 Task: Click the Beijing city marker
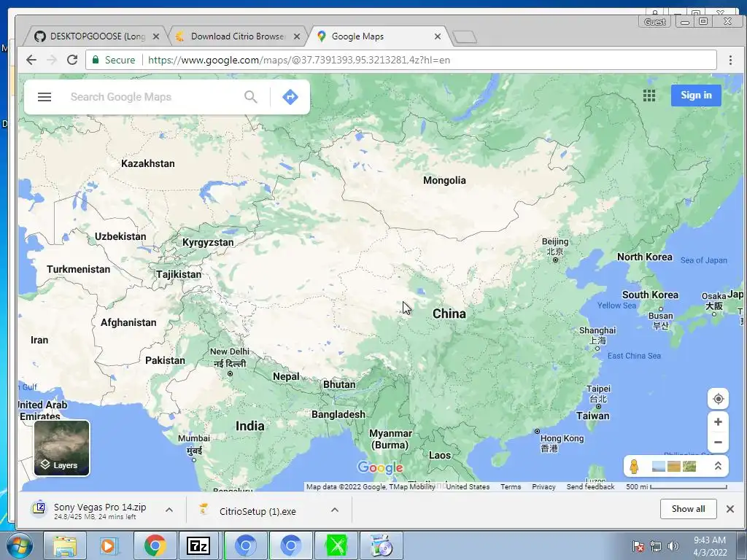point(555,260)
